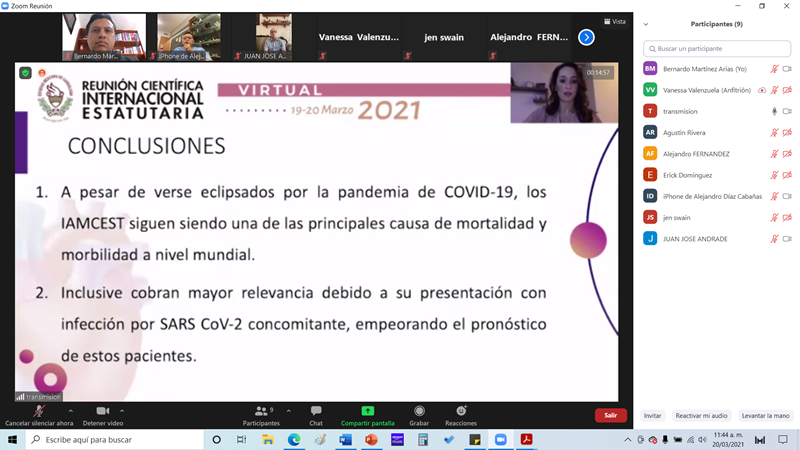Click muted microphone icon for Bernardo Martínez Arias

(x=774, y=68)
